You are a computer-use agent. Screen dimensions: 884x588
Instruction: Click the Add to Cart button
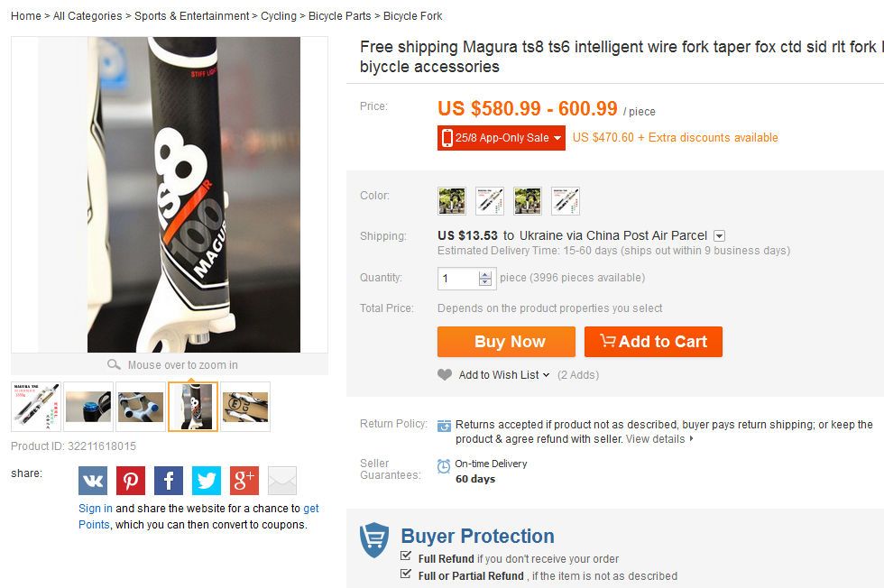coord(653,342)
